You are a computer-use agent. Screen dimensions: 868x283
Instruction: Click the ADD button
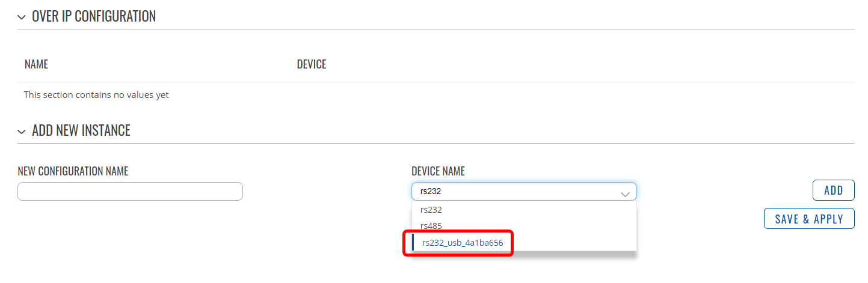pyautogui.click(x=834, y=190)
